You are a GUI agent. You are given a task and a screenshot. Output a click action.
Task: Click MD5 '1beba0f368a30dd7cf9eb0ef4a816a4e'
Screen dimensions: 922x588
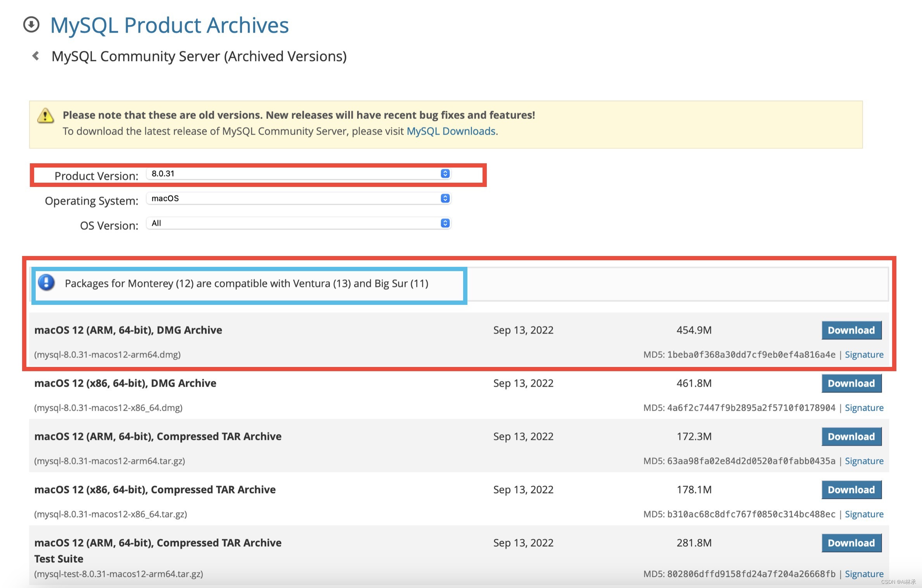point(751,355)
